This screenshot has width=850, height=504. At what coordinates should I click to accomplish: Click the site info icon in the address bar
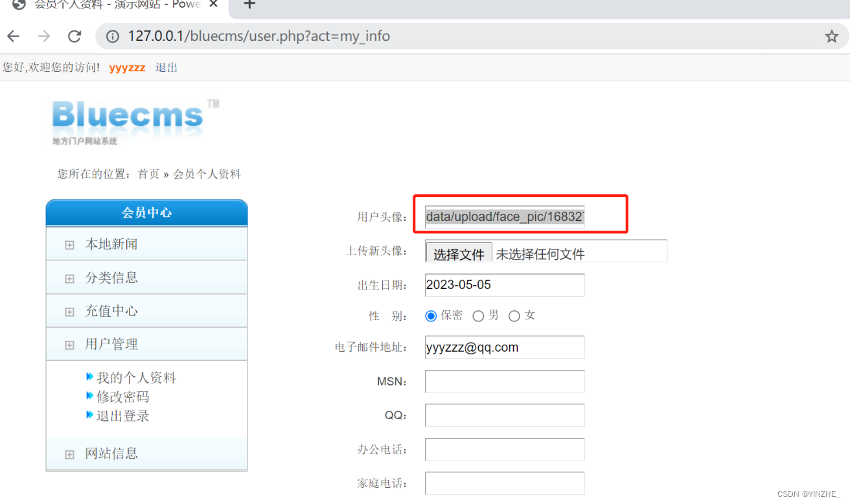pos(112,36)
